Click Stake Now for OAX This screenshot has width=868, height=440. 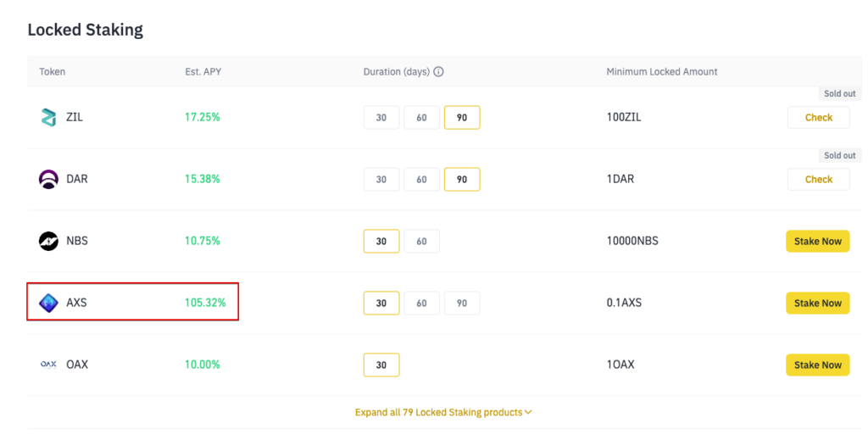point(818,365)
